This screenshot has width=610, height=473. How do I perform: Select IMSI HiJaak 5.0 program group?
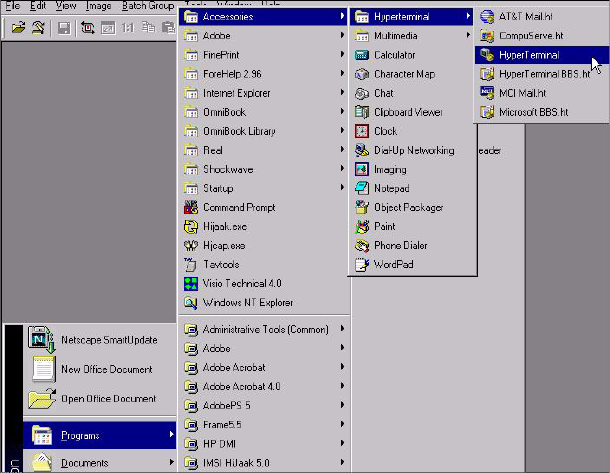coord(263,462)
